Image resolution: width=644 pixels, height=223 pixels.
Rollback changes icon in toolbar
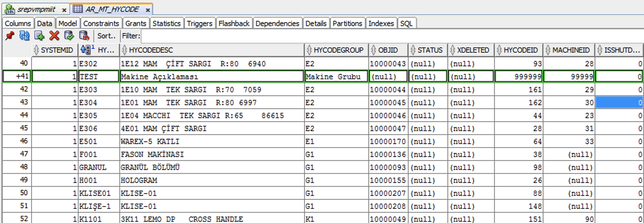[x=84, y=36]
